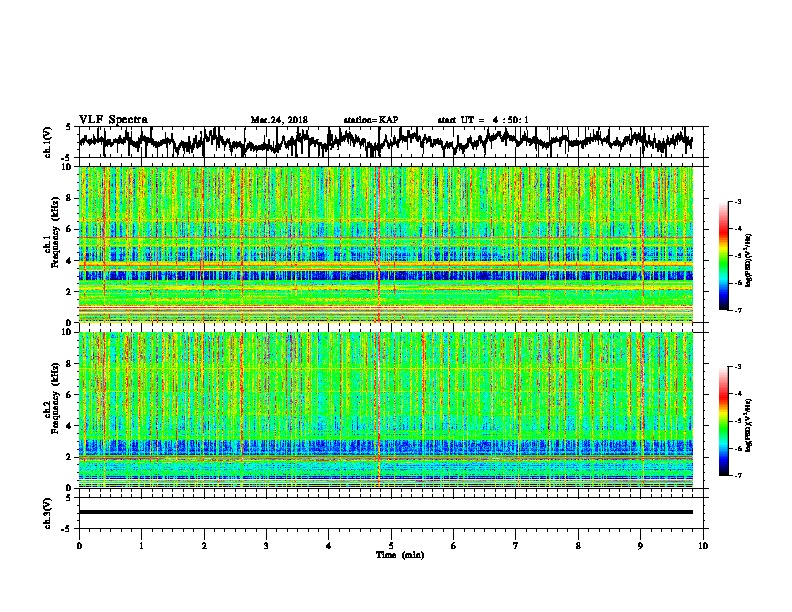The width and height of the screenshot is (792, 612).
Task: Click the "8" kHz tick on ch.1 axis
Action: tap(70, 198)
